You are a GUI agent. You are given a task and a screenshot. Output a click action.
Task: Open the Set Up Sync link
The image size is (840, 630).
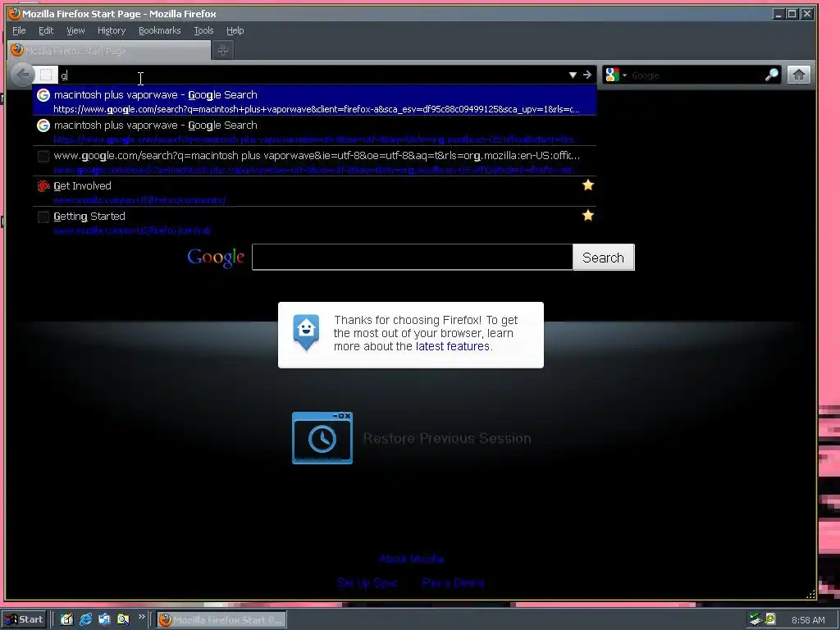[367, 582]
